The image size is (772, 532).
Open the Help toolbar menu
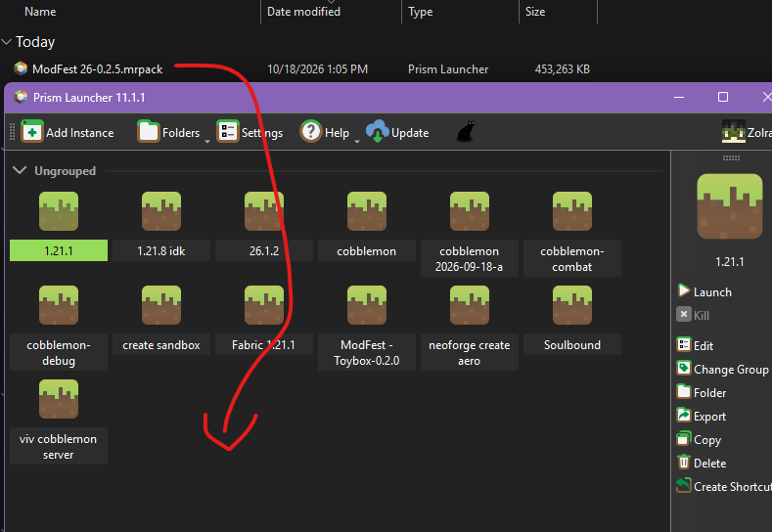pos(325,132)
